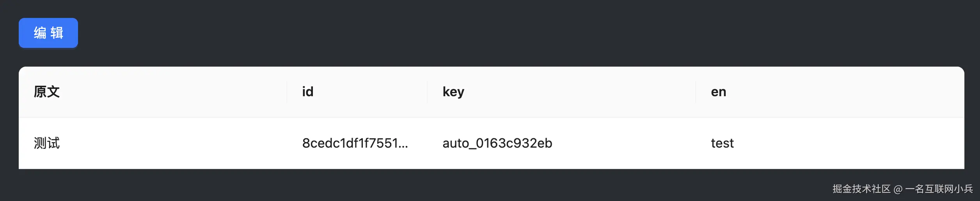The width and height of the screenshot is (980, 201).
Task: Click the blue 编辑 button
Action: coord(48,33)
